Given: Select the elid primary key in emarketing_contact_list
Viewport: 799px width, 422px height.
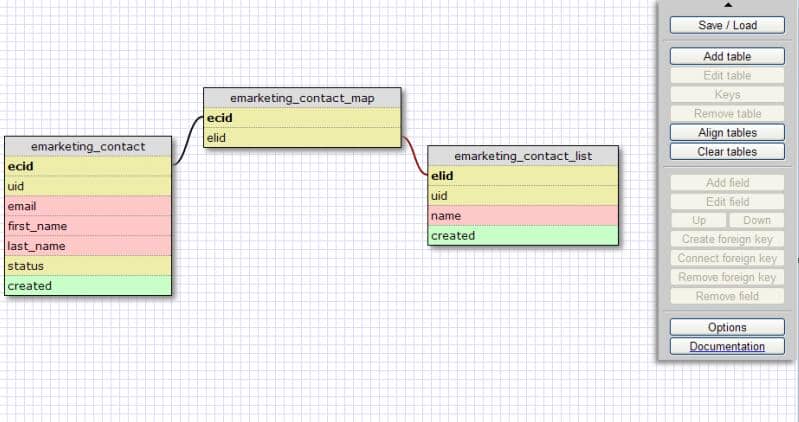Looking at the screenshot, I should [x=523, y=176].
